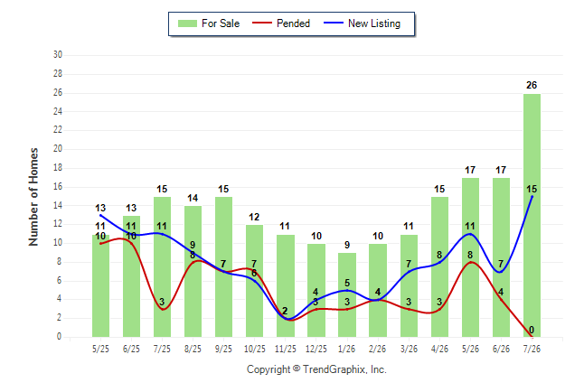Click the red Pended legend line

[262, 23]
